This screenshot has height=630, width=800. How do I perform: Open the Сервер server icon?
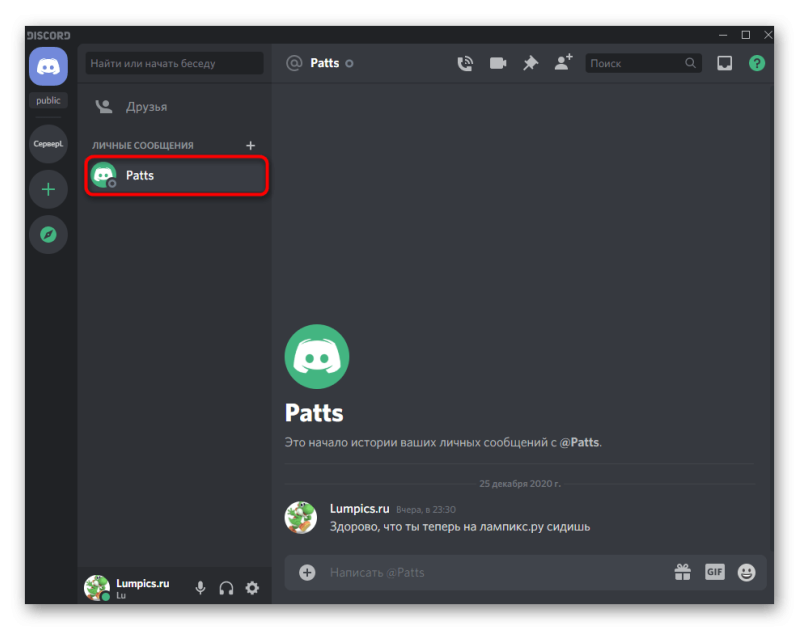pos(48,144)
